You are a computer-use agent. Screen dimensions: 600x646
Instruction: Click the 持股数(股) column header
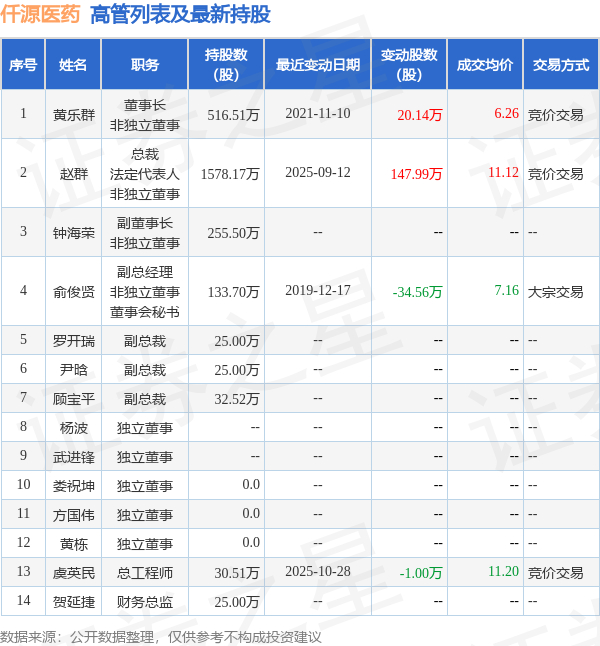coord(226,65)
